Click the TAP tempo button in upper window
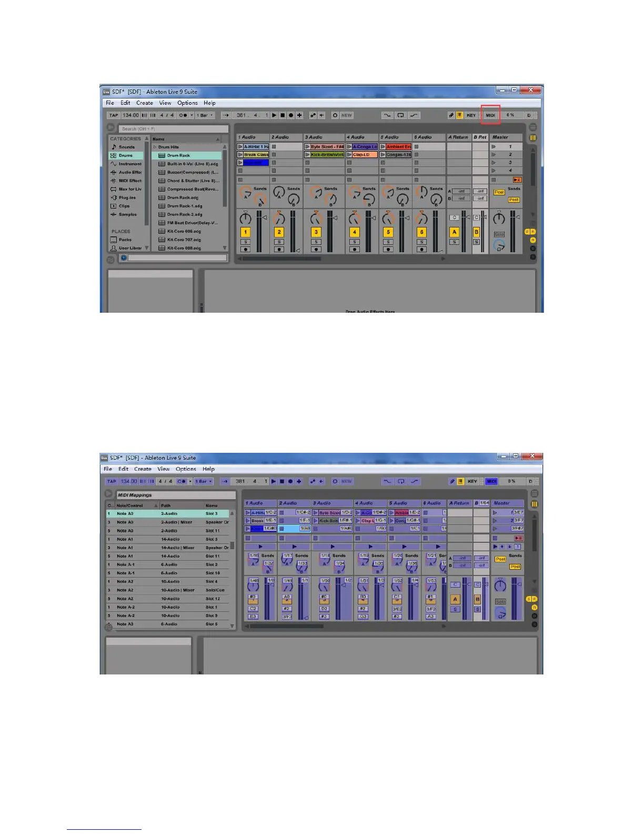 113,115
